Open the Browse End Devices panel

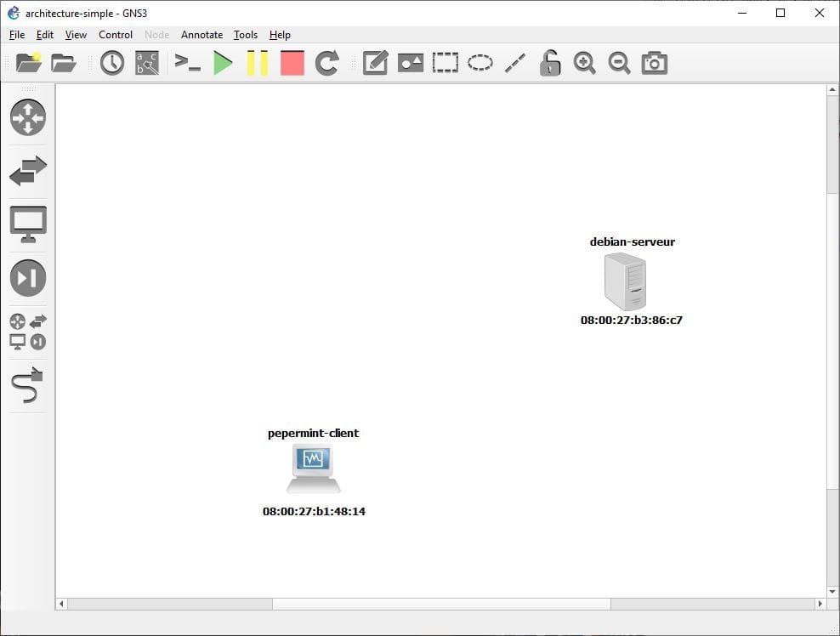point(28,224)
